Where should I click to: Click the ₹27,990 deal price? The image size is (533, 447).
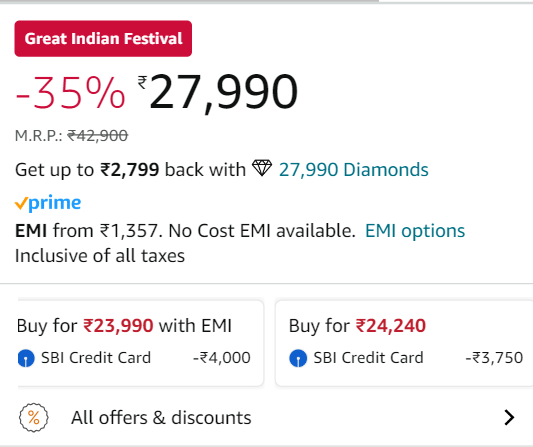point(218,93)
